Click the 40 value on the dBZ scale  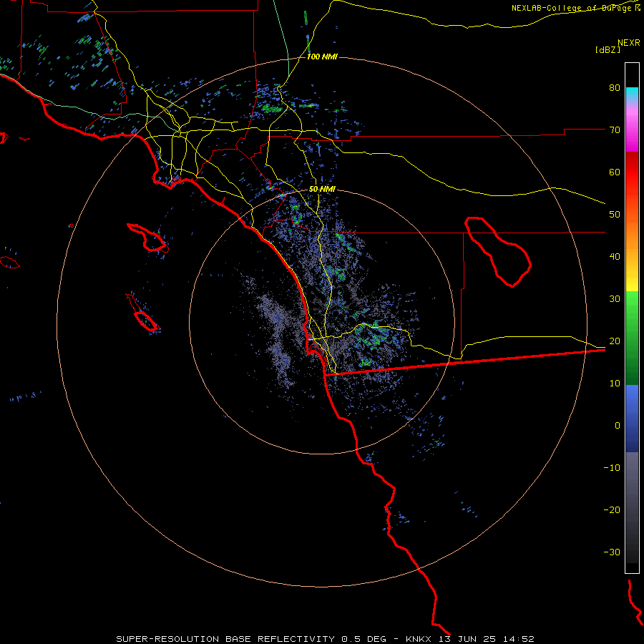[615, 257]
